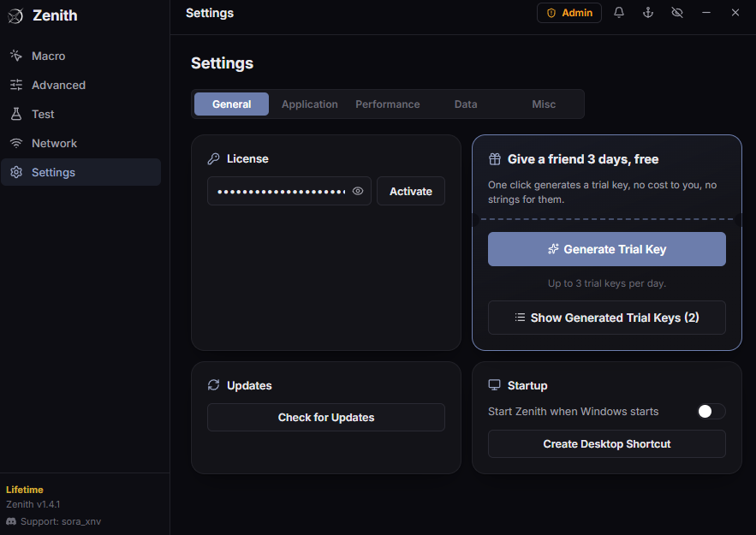
Task: Switch to the Application tab
Action: (310, 104)
